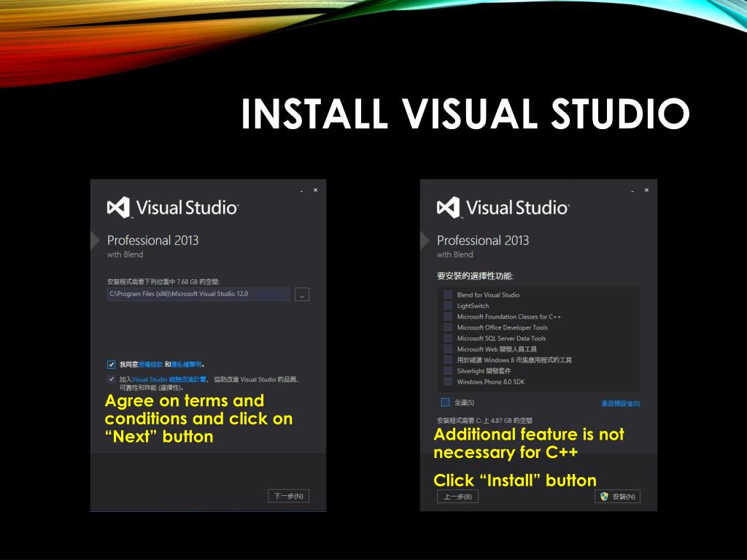Check Microsoft Foundation Classes for C++
Viewport: 747px width, 560px height.
[x=447, y=316]
